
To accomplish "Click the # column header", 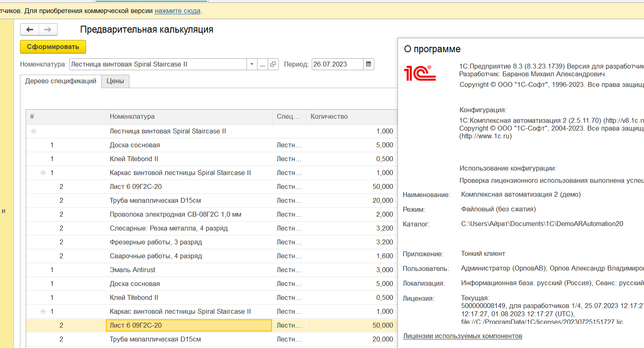I will pyautogui.click(x=66, y=117).
